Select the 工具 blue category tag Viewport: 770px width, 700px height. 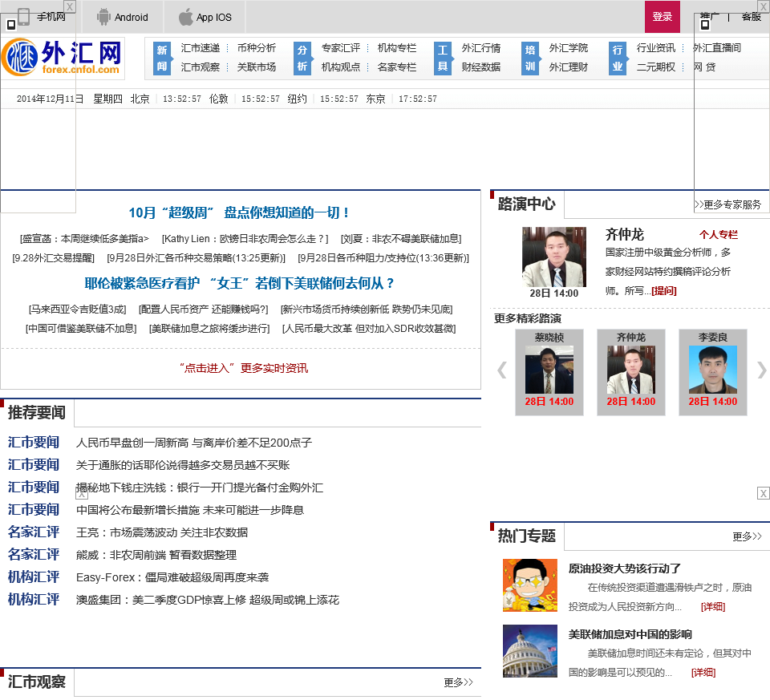click(x=443, y=58)
